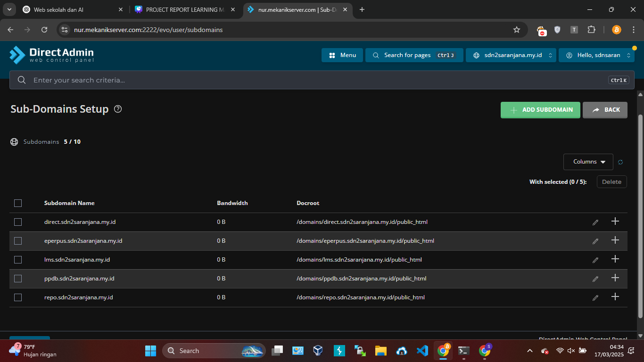Click the DirectAdmin logo
This screenshot has height=362, width=644.
(x=52, y=55)
